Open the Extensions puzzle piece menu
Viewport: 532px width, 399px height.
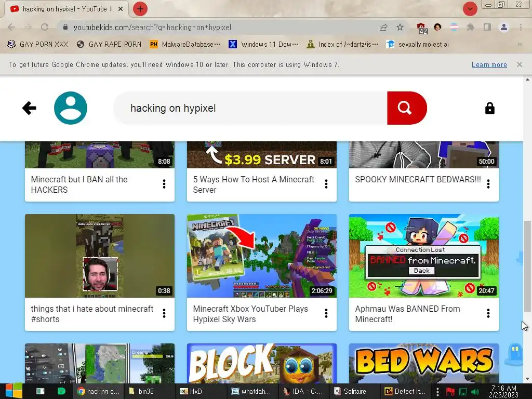(470, 27)
